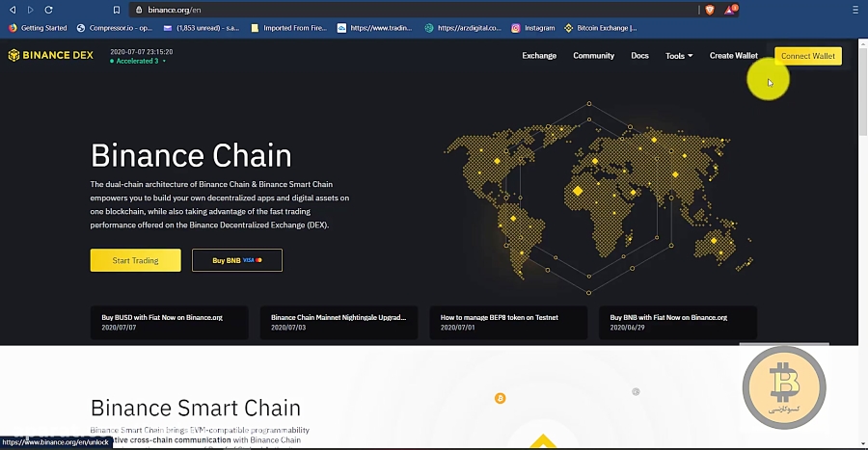Open Mainnet Nightingale Upgrade news card
This screenshot has height=450, width=868.
pos(339,322)
